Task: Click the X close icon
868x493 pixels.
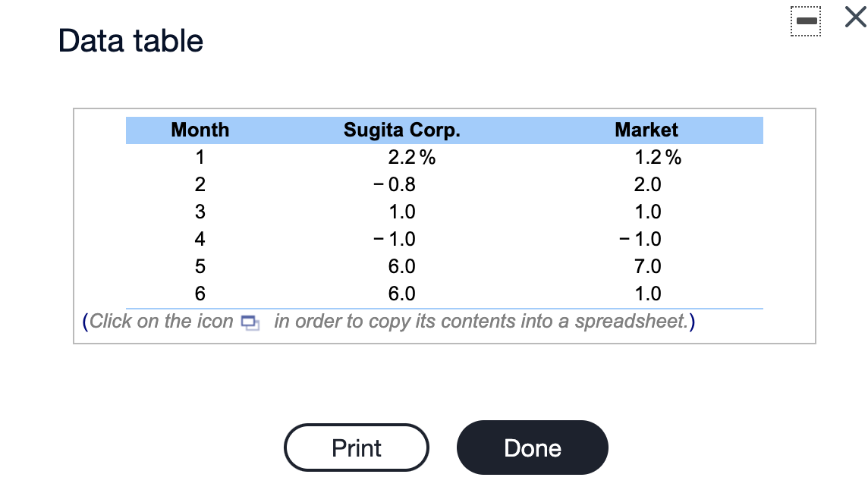Action: 854,17
